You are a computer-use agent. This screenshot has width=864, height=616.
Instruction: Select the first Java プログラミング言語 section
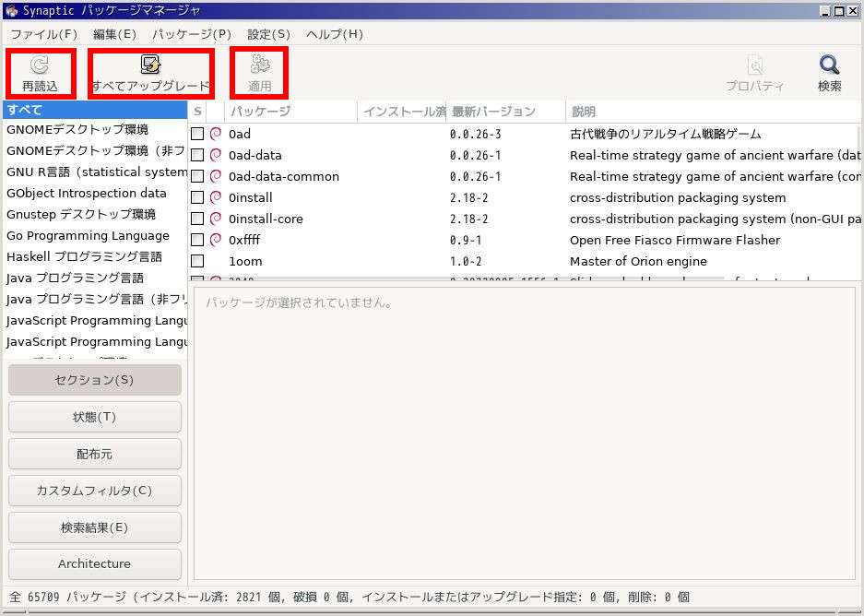tap(95, 278)
